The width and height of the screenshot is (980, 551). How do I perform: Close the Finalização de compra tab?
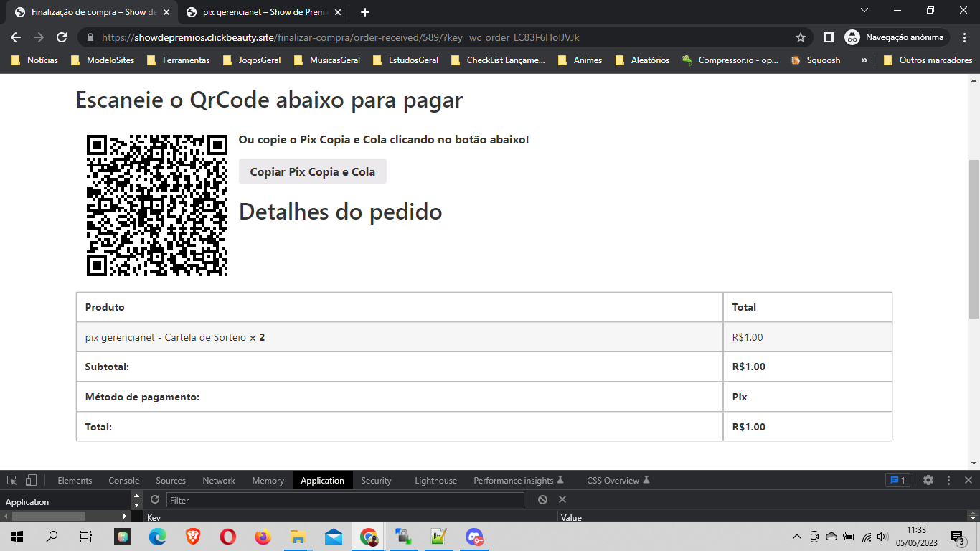[166, 12]
